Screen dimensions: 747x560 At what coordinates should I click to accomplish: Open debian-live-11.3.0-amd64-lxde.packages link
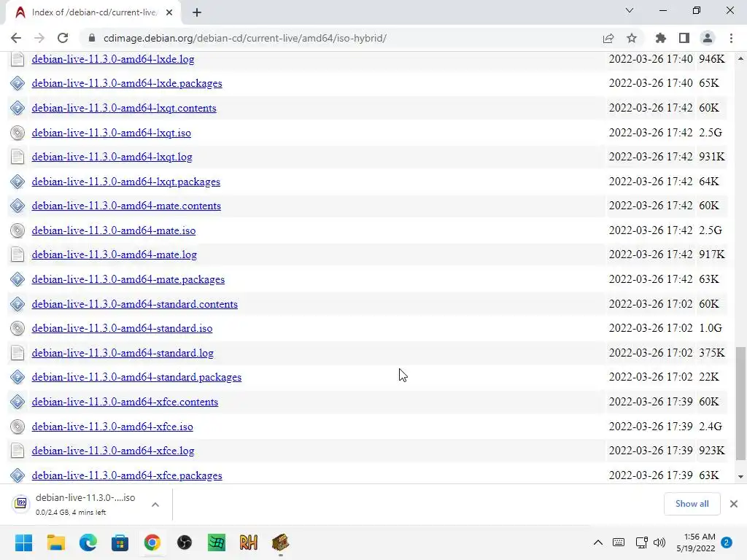127,83
